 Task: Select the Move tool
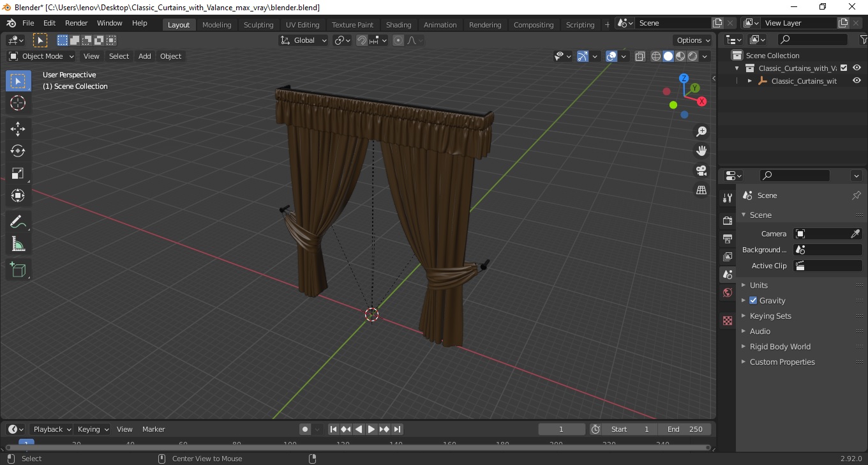click(18, 129)
